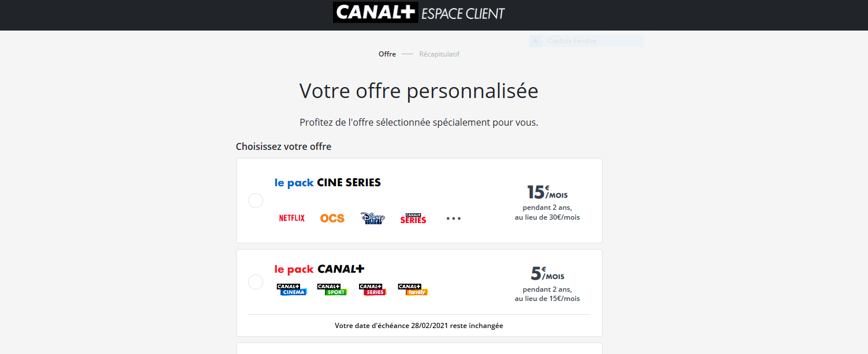Image resolution: width=868 pixels, height=354 pixels.
Task: Go to the Récapitulatif step
Action: [x=439, y=54]
